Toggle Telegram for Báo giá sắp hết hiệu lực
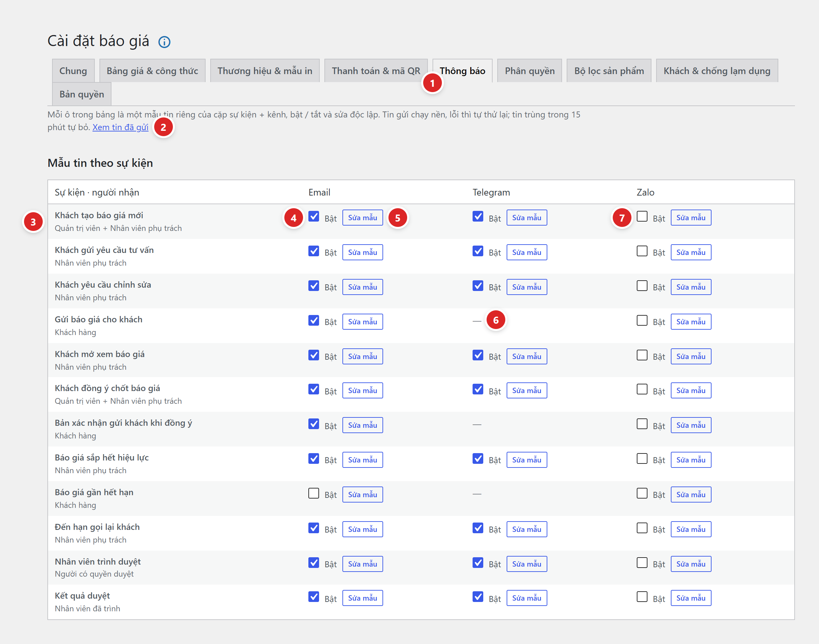 pos(478,458)
